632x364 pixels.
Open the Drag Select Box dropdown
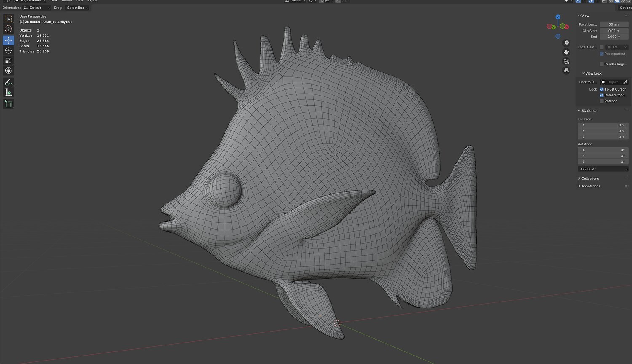point(78,8)
